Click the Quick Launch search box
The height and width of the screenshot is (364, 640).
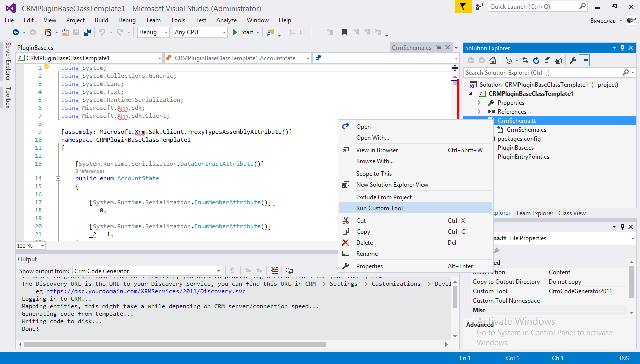point(533,6)
